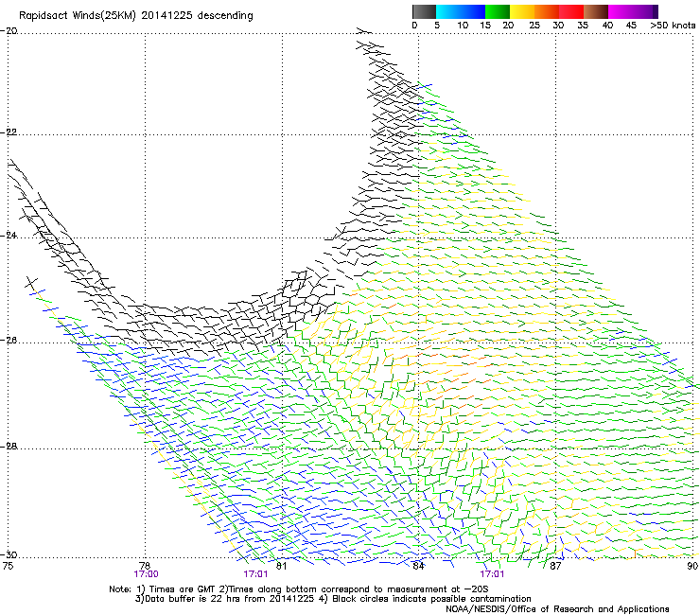Click the '-26' latitude axis label
Viewport: 700px width, 615px height.
pyautogui.click(x=9, y=341)
